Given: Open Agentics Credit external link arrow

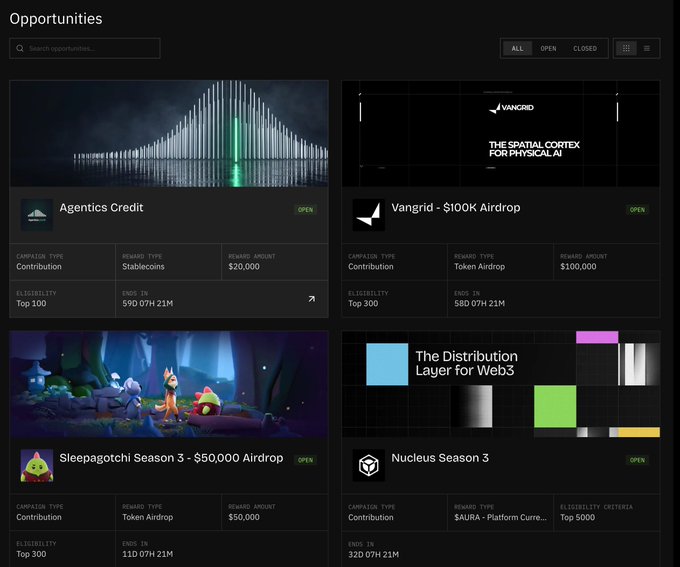Looking at the screenshot, I should (x=311, y=299).
